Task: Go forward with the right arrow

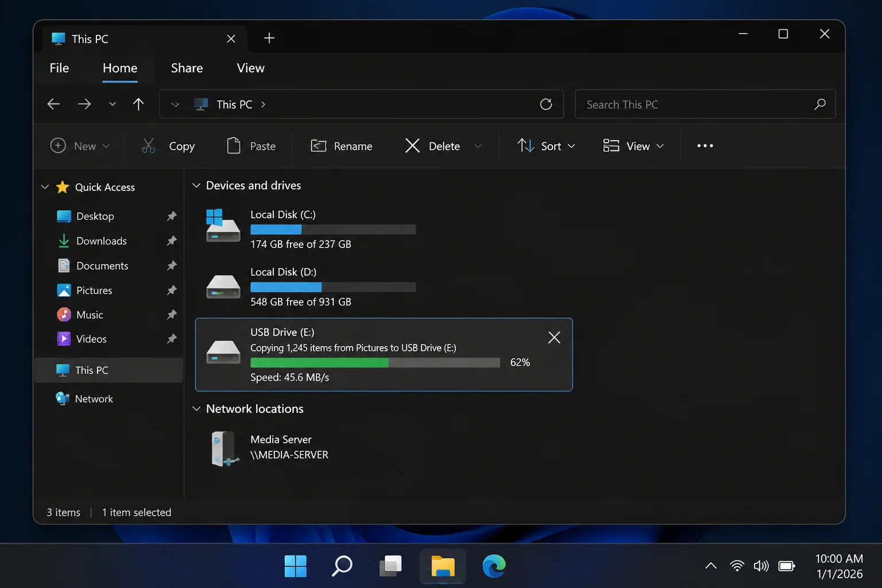Action: click(x=84, y=104)
